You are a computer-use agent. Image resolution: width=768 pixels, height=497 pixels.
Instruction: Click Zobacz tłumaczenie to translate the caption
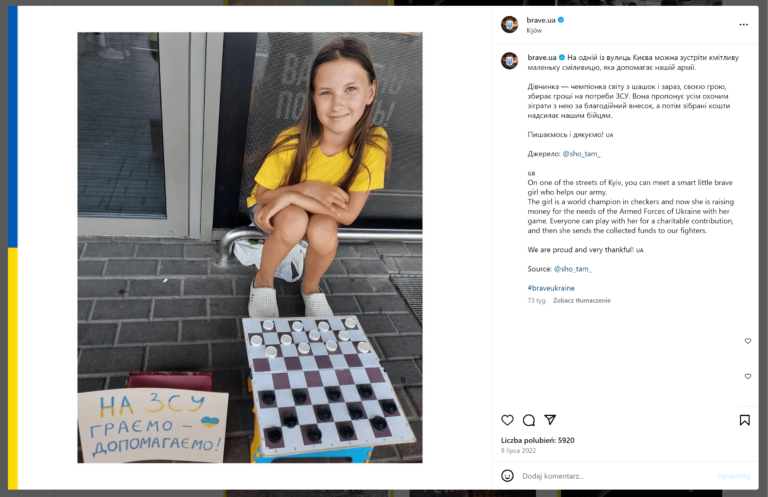click(582, 301)
